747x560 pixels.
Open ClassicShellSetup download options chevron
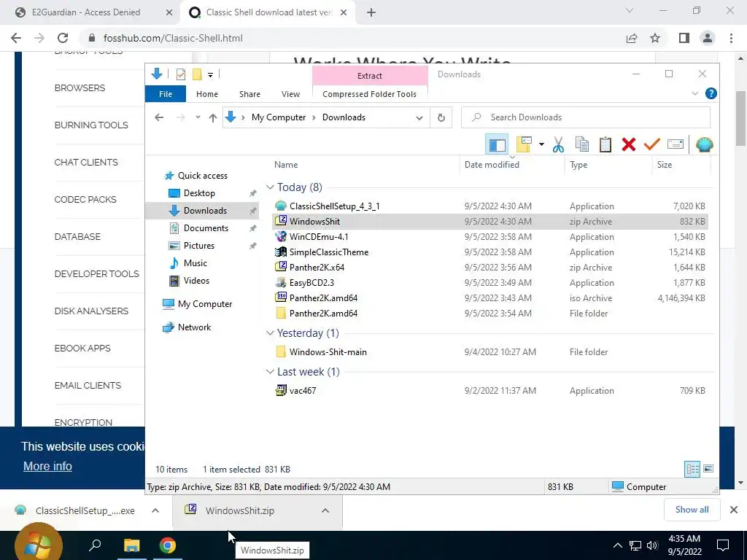pos(155,510)
